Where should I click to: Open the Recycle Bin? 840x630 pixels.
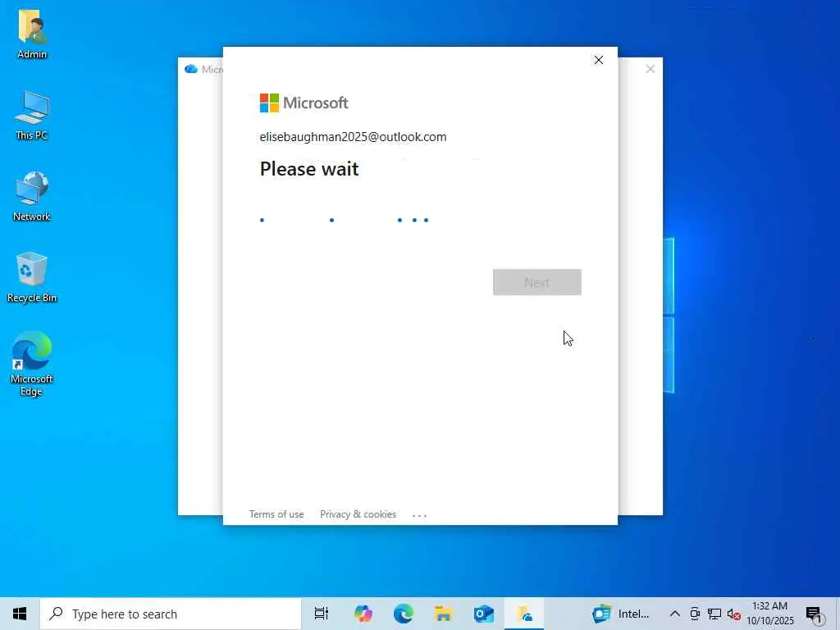(32, 277)
